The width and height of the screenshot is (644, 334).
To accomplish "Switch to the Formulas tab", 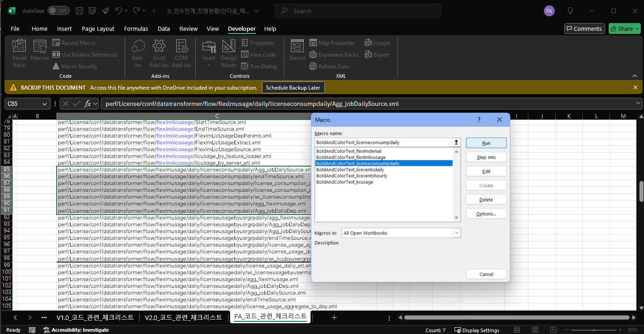I will point(136,29).
